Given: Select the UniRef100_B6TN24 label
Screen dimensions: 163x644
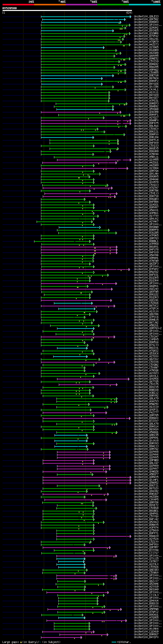Looking at the screenshot, I should (x=146, y=78).
